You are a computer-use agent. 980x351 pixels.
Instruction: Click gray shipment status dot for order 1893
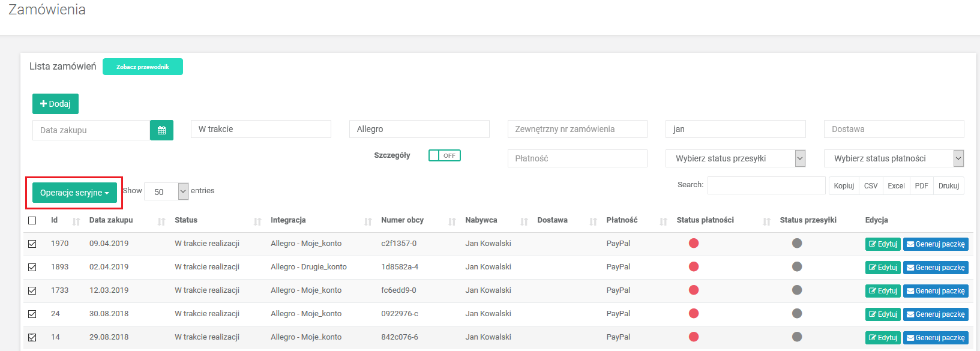coord(797,266)
